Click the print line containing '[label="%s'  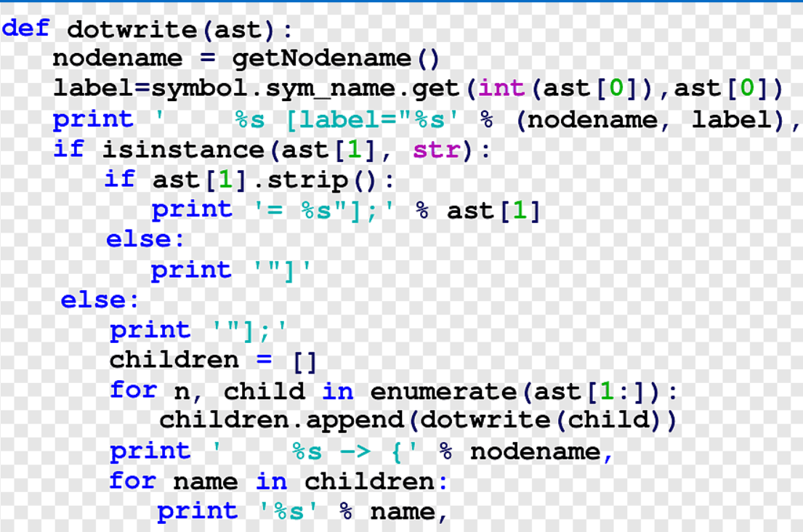[x=426, y=121]
